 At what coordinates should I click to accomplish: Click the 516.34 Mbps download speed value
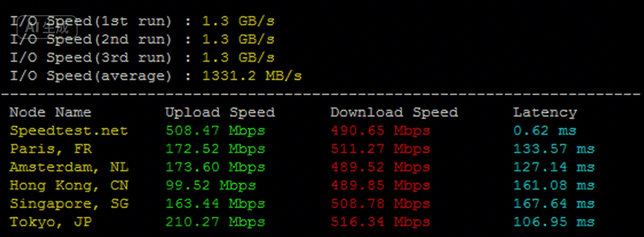(x=380, y=222)
